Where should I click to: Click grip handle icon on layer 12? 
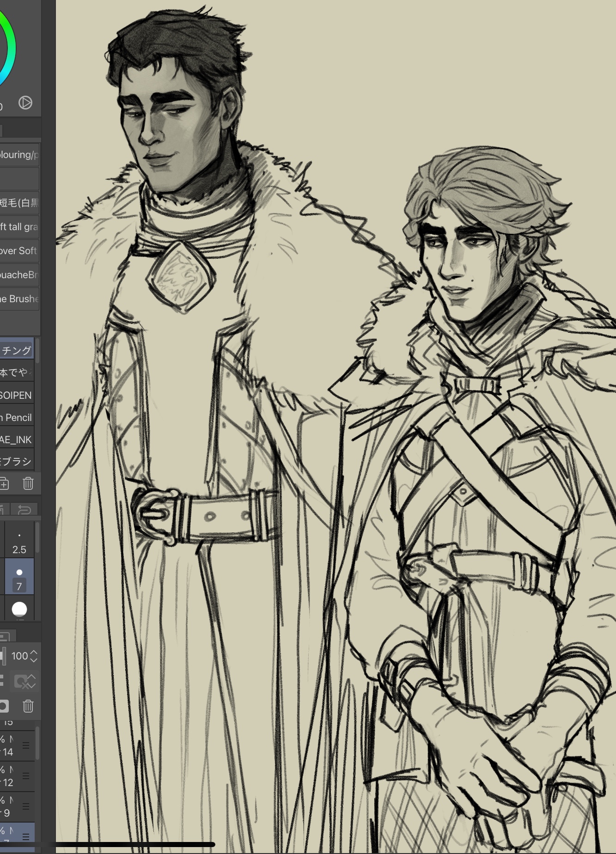[x=26, y=775]
